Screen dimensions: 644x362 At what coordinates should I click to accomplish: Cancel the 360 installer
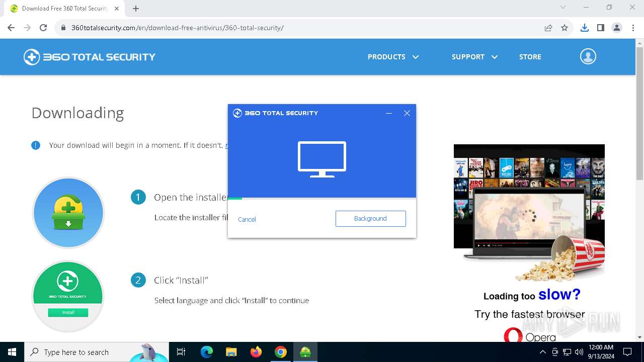pyautogui.click(x=247, y=219)
